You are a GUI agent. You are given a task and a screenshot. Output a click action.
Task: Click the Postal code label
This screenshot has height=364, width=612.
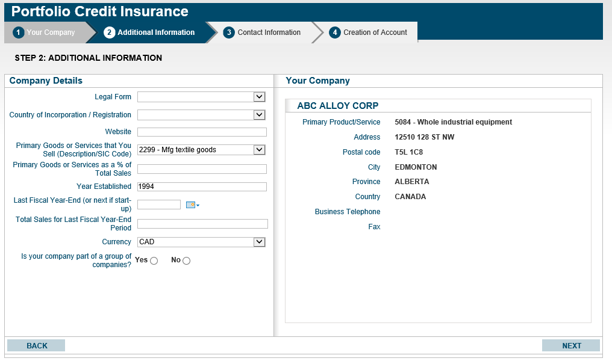tap(361, 152)
